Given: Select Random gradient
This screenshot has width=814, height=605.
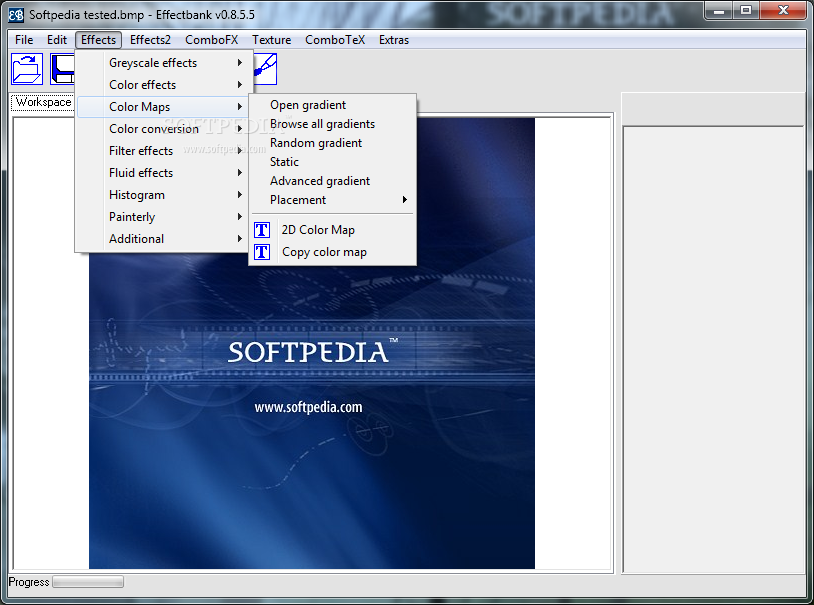Looking at the screenshot, I should pos(332,143).
